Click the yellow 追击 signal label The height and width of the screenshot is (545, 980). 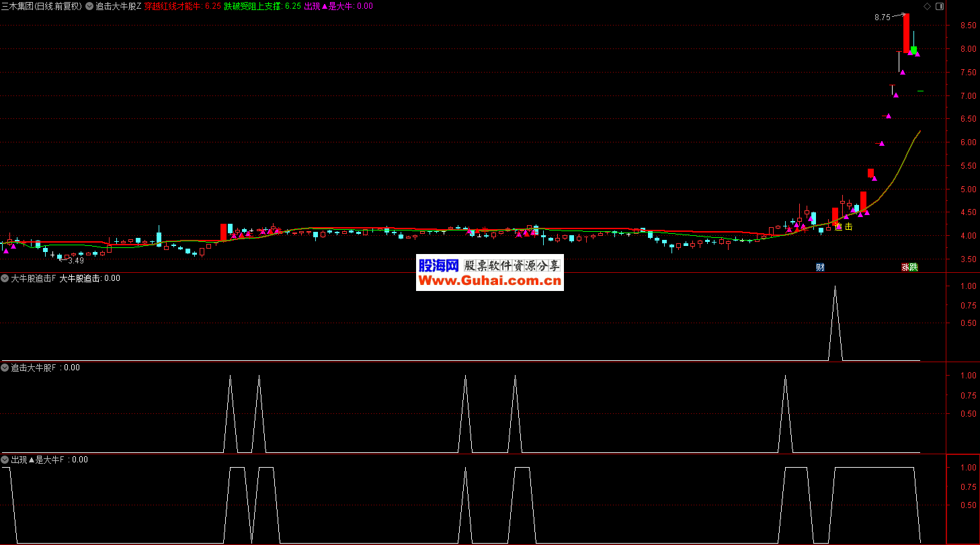click(x=844, y=227)
